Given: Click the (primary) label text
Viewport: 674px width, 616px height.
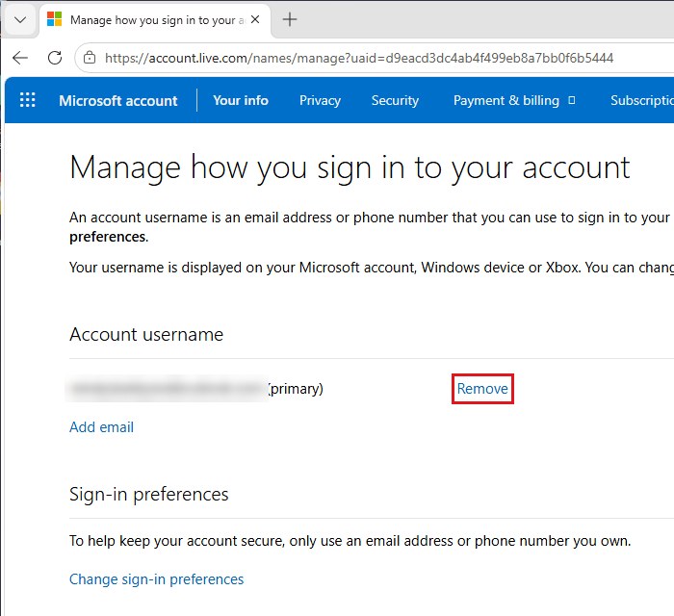Looking at the screenshot, I should pyautogui.click(x=296, y=389).
